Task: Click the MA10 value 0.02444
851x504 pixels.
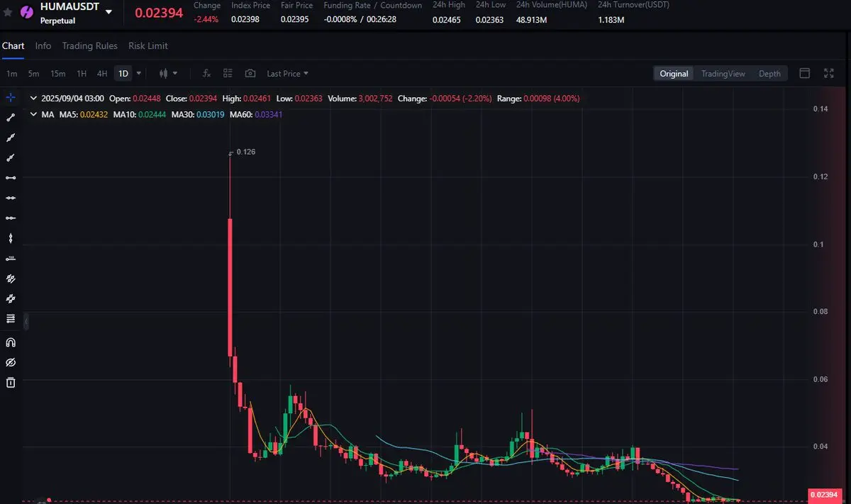Action: tap(151, 114)
